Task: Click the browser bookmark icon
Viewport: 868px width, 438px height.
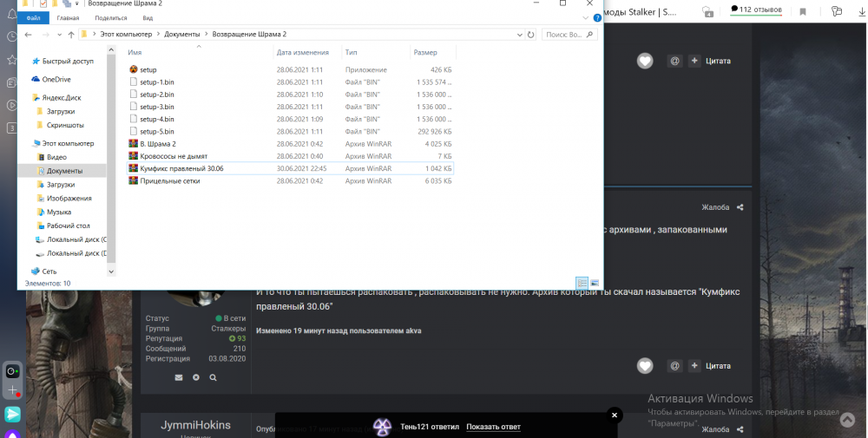Action: [803, 11]
